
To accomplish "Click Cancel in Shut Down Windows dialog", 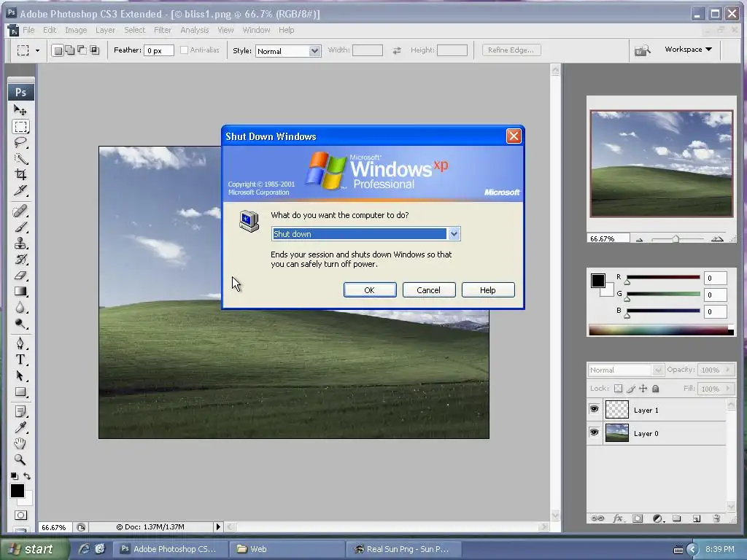I will click(429, 290).
